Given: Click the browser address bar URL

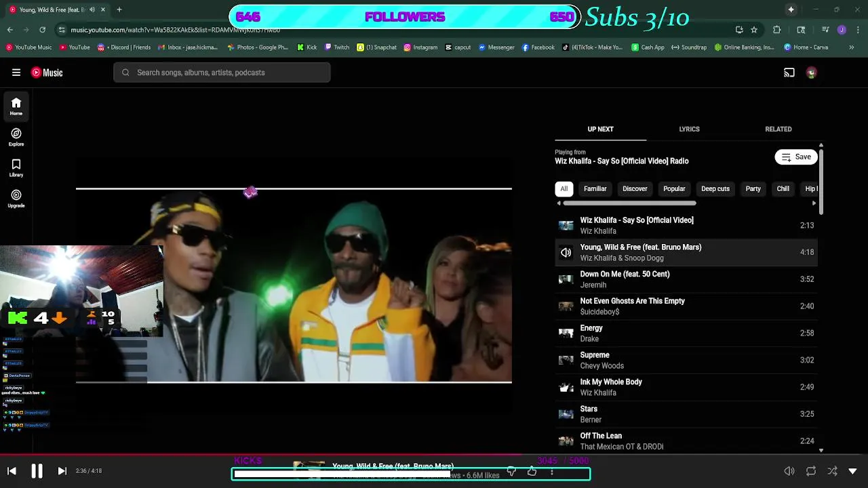Looking at the screenshot, I should tap(175, 30).
